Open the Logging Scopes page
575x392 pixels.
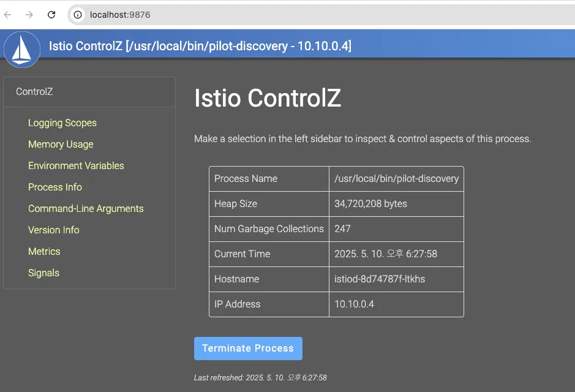pos(62,123)
